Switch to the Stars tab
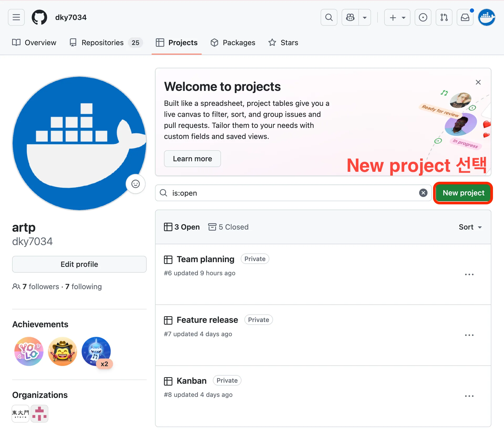Screen dimensions: 504x436 point(283,43)
